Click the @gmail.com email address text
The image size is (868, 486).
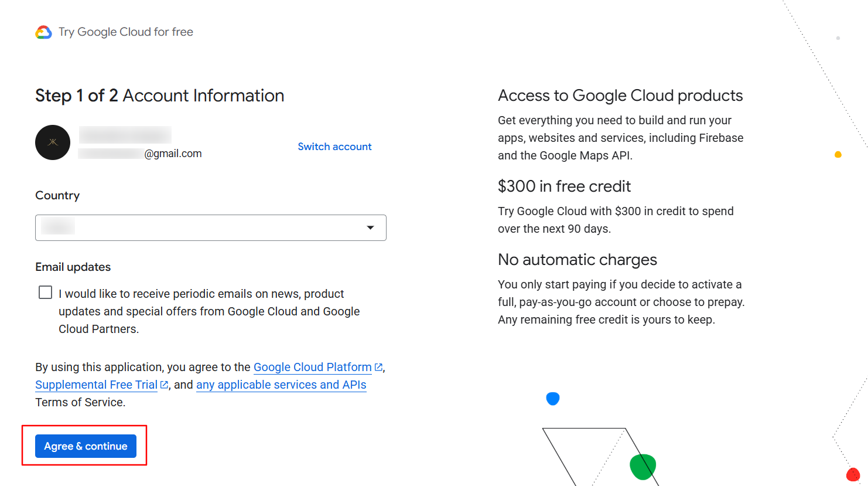point(173,154)
